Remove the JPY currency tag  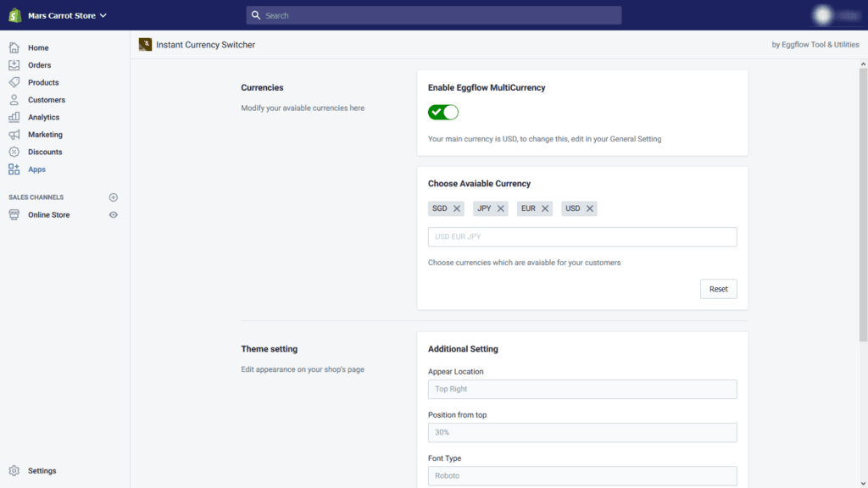point(500,208)
